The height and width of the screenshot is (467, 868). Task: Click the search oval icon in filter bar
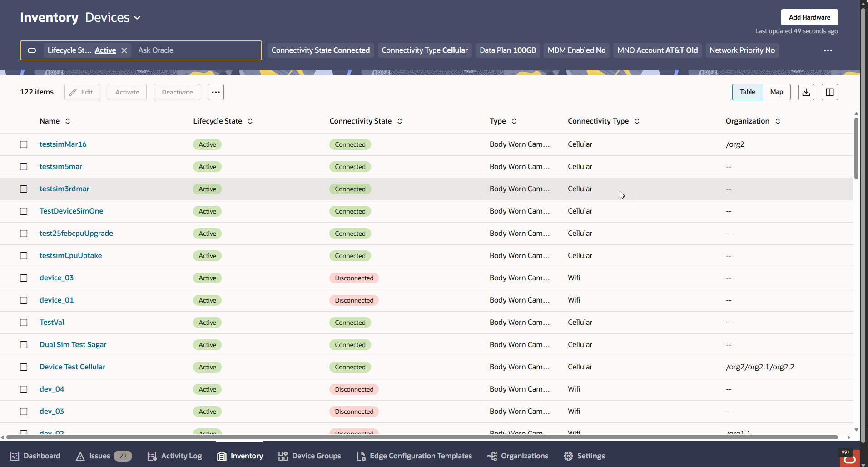(x=32, y=50)
